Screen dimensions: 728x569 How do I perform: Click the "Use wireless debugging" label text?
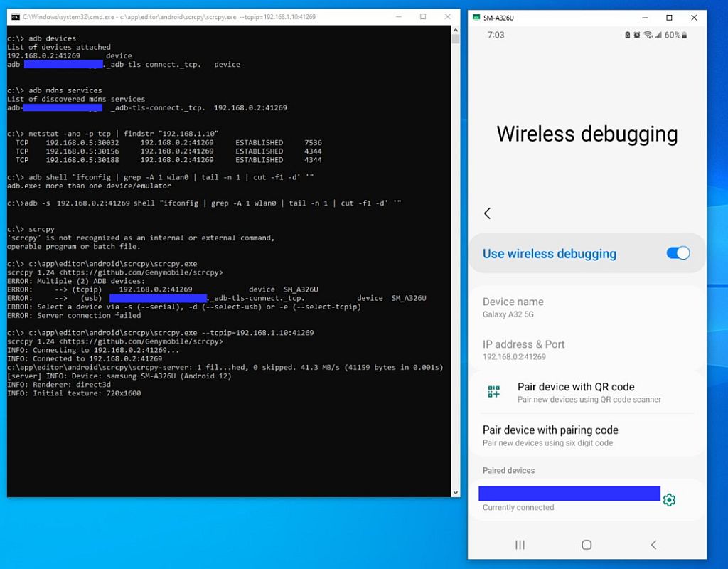(x=550, y=254)
